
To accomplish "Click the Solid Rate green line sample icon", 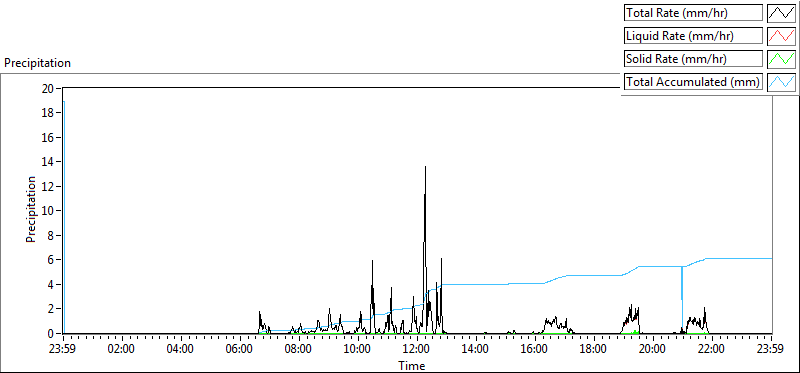I will point(781,59).
